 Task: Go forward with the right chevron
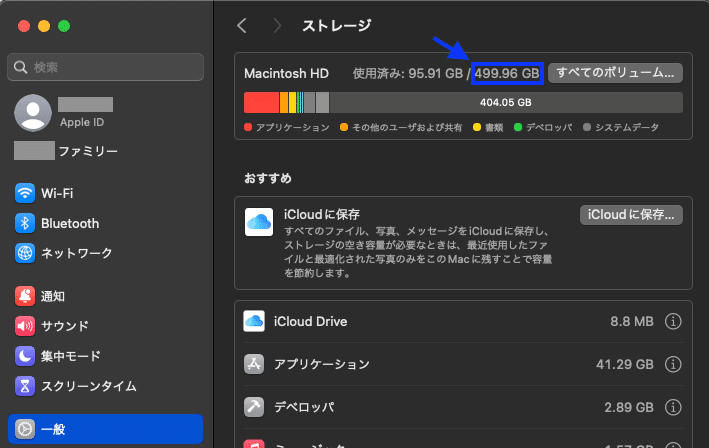tap(277, 26)
